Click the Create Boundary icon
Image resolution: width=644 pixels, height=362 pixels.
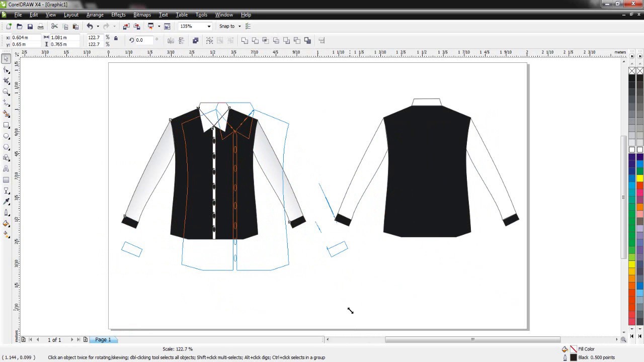point(308,40)
